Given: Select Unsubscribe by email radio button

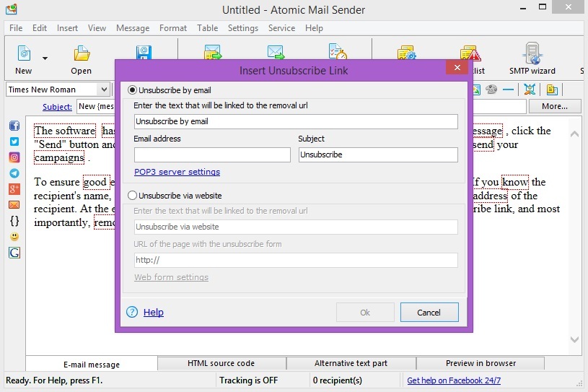Looking at the screenshot, I should coord(132,90).
